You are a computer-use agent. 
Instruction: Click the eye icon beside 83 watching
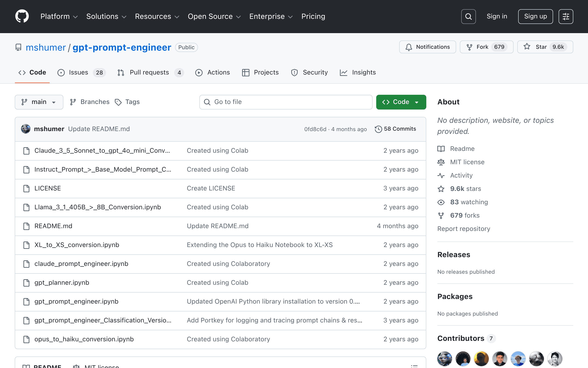pyautogui.click(x=441, y=202)
